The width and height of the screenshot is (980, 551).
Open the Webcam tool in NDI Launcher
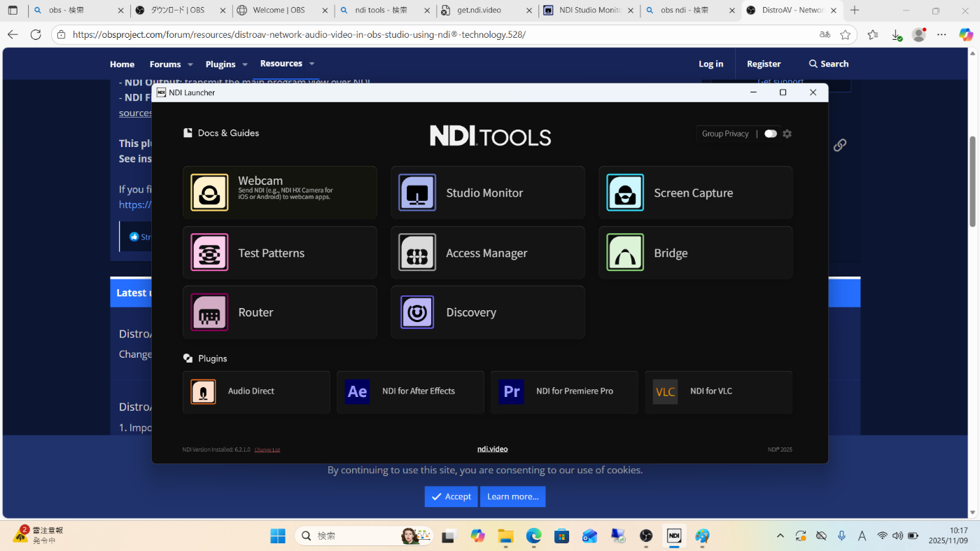pyautogui.click(x=279, y=193)
